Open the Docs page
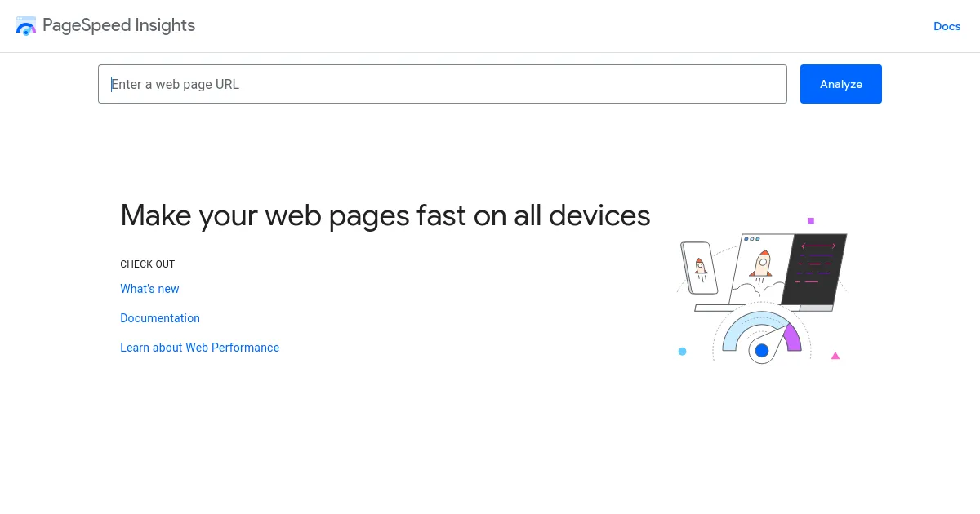Image resolution: width=980 pixels, height=514 pixels. pyautogui.click(x=947, y=26)
